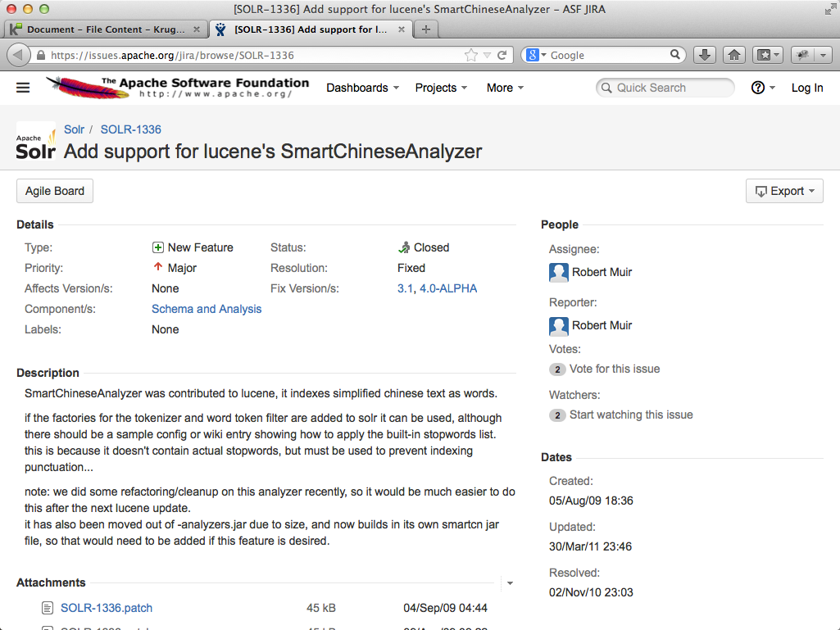This screenshot has height=630, width=840.
Task: Click the Agile Board button
Action: tap(55, 191)
